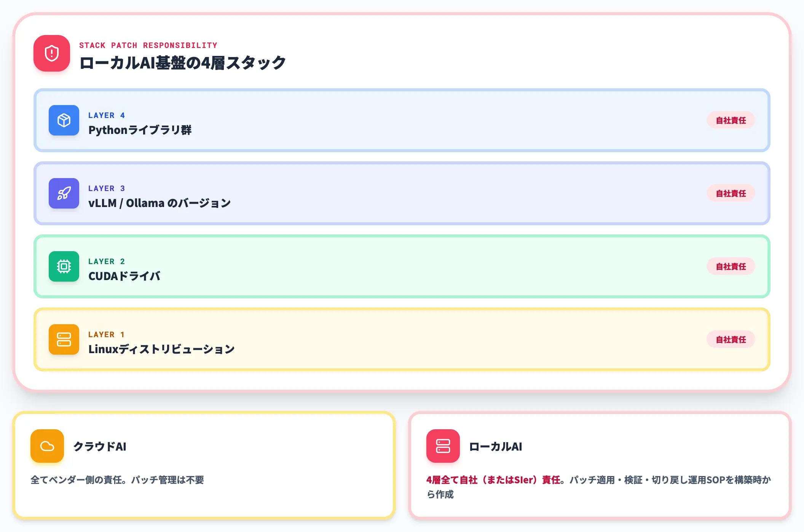Click the LAYER 4 label
This screenshot has width=804, height=532.
(107, 115)
